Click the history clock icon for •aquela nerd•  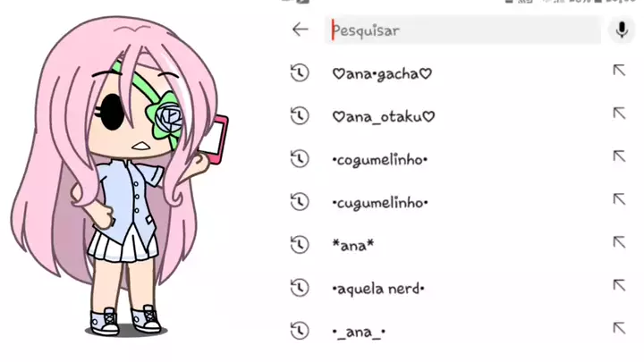[300, 288]
